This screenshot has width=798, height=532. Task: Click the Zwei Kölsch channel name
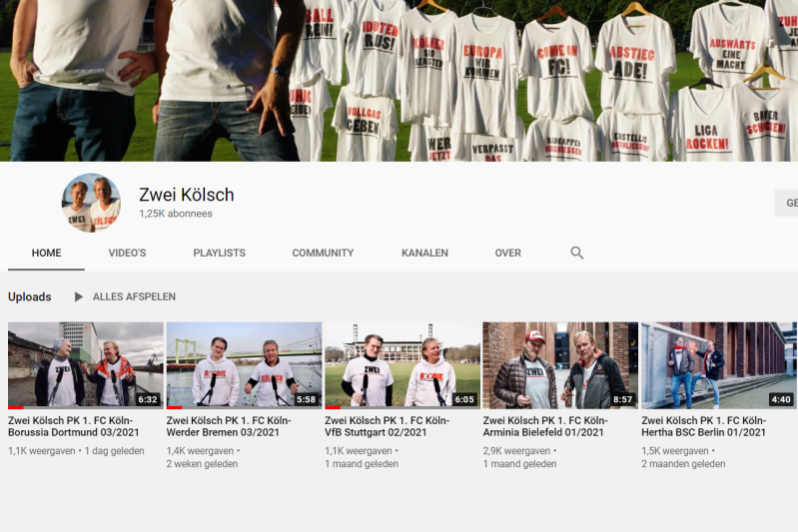187,195
